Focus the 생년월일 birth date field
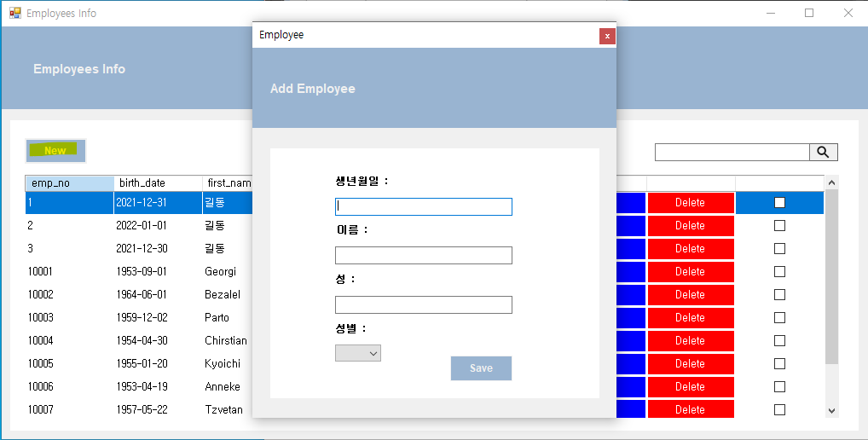 click(424, 206)
